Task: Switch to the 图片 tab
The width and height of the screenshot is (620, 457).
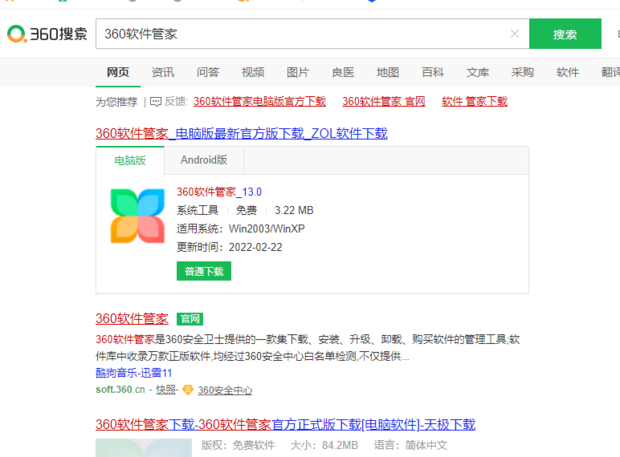Action: click(x=298, y=72)
